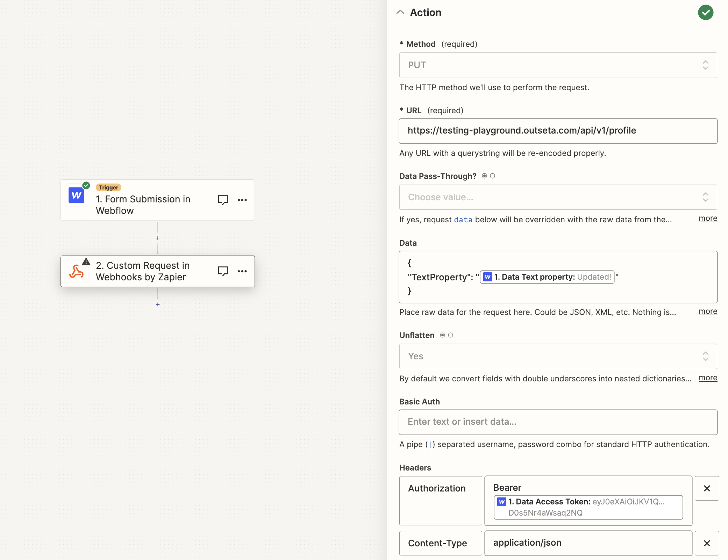Image resolution: width=728 pixels, height=560 pixels.
Task: Click Webflow icon in Access Token pill
Action: pyautogui.click(x=502, y=502)
